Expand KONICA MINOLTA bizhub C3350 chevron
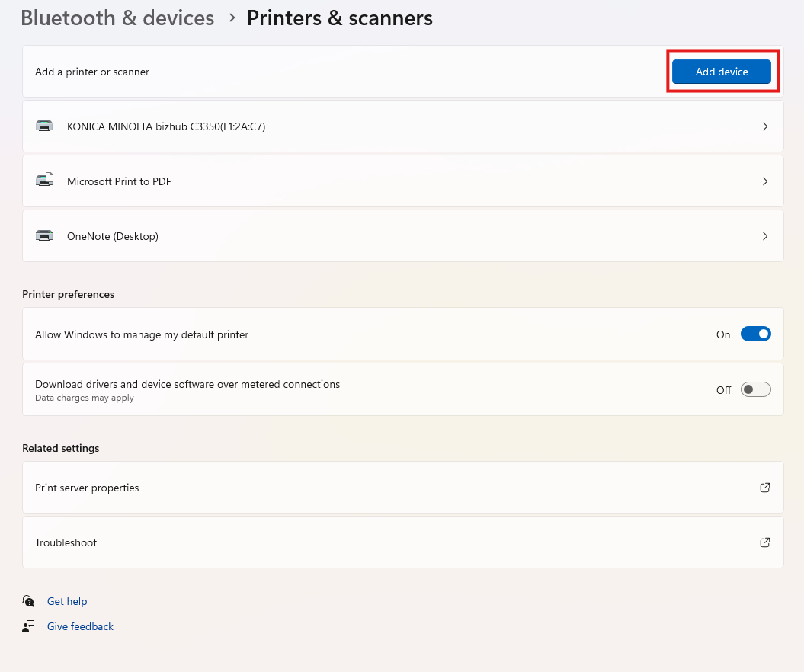 click(765, 126)
